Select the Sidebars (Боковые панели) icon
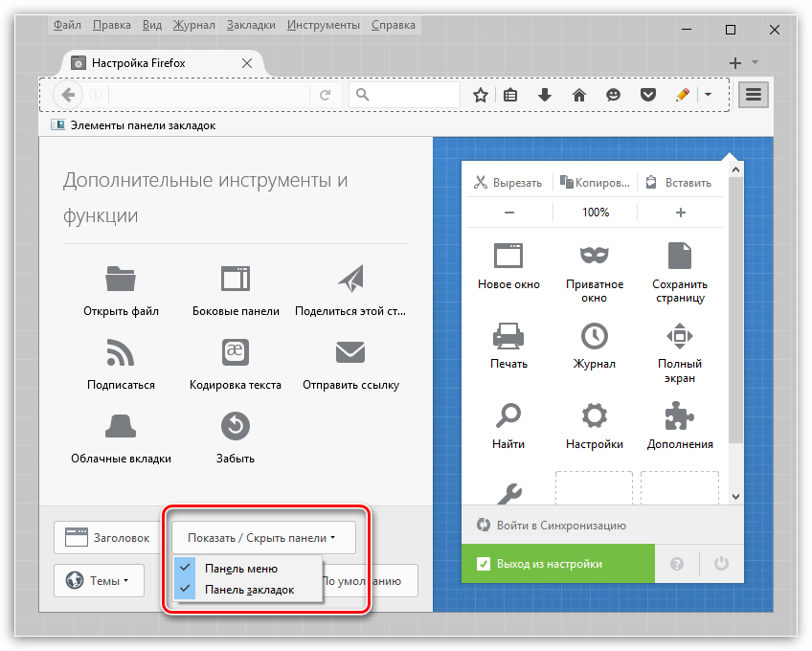 tap(236, 279)
